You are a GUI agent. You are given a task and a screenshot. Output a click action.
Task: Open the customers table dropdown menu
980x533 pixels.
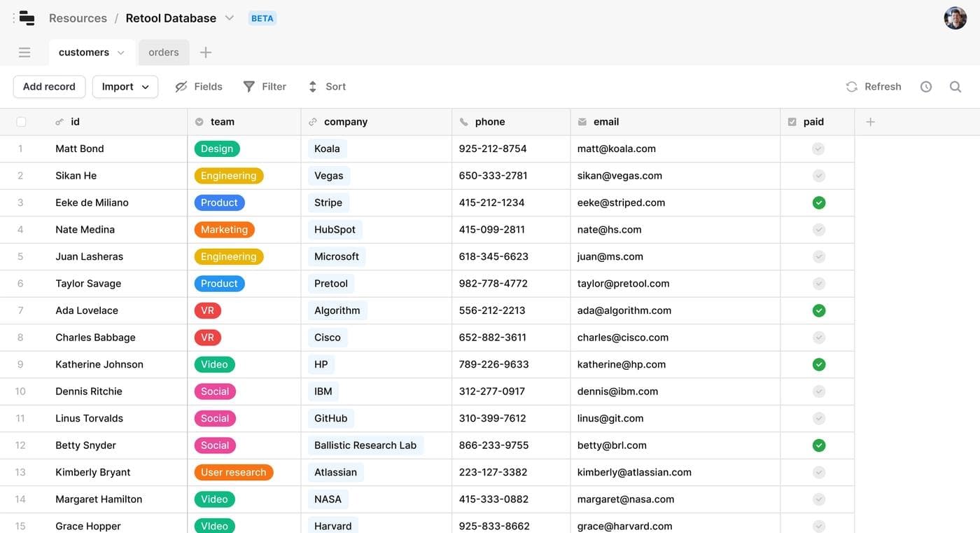[119, 51]
